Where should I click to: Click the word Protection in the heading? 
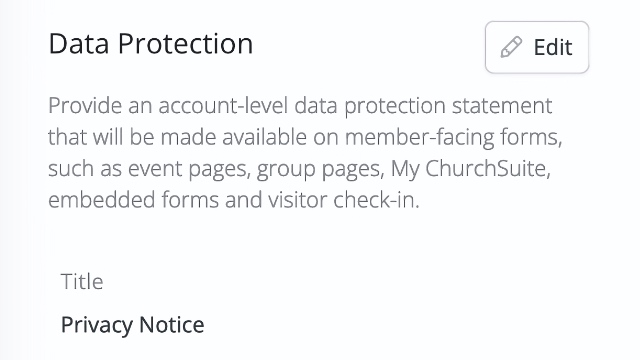[x=186, y=43]
